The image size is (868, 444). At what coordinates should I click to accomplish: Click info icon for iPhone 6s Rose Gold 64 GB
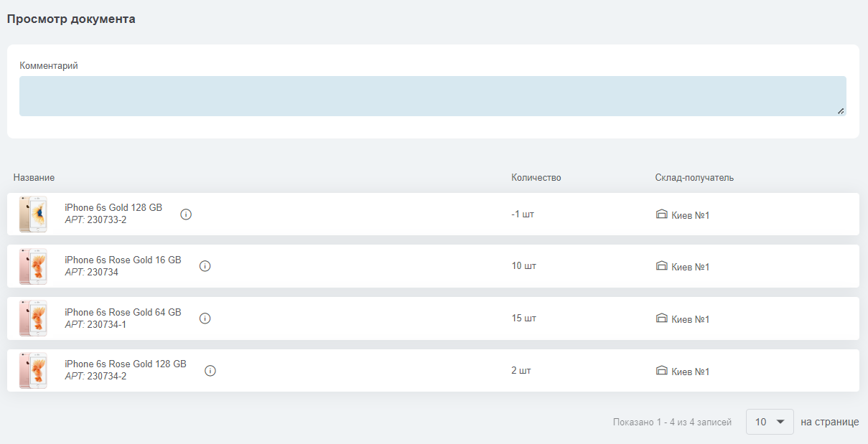(x=205, y=318)
